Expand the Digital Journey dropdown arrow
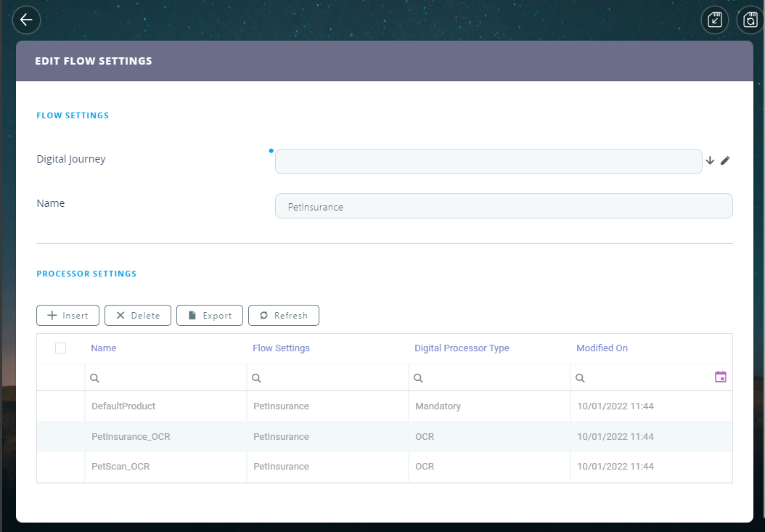765x532 pixels. pos(710,160)
